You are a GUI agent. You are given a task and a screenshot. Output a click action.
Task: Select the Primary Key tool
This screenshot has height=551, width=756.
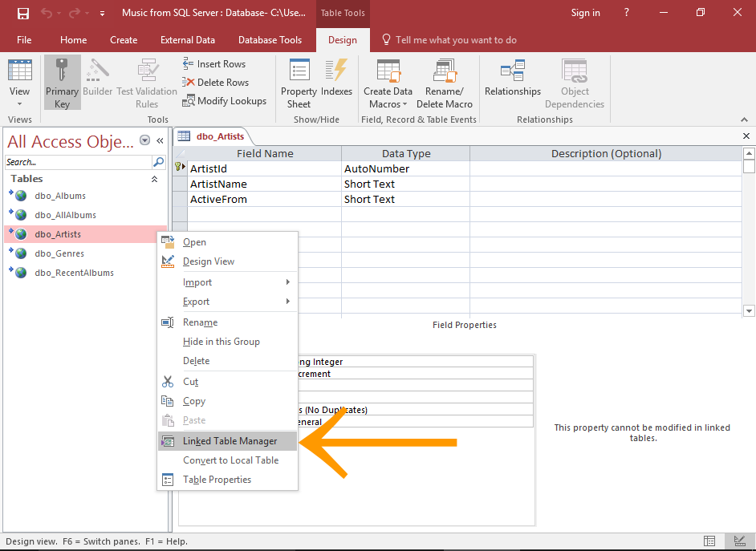pyautogui.click(x=62, y=80)
